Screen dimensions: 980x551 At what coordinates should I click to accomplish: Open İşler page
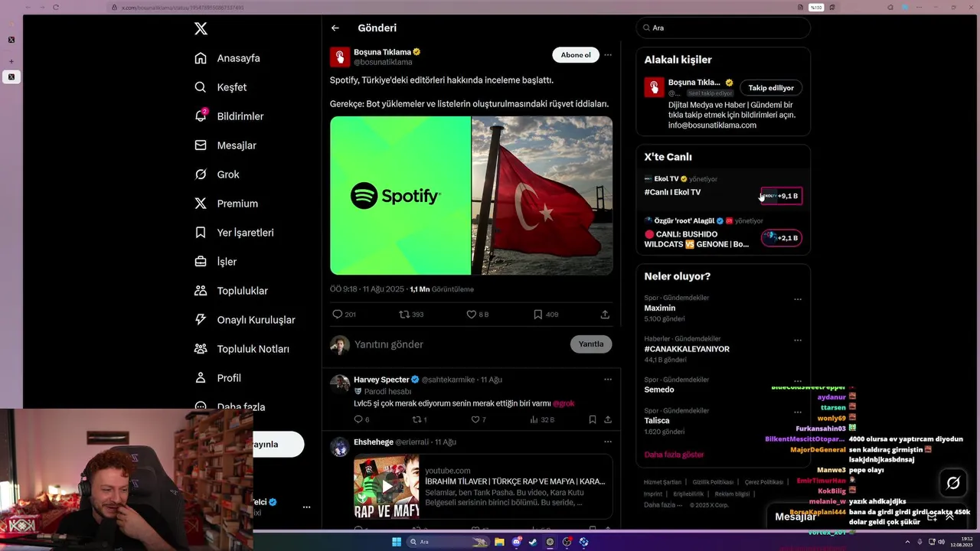216,262
